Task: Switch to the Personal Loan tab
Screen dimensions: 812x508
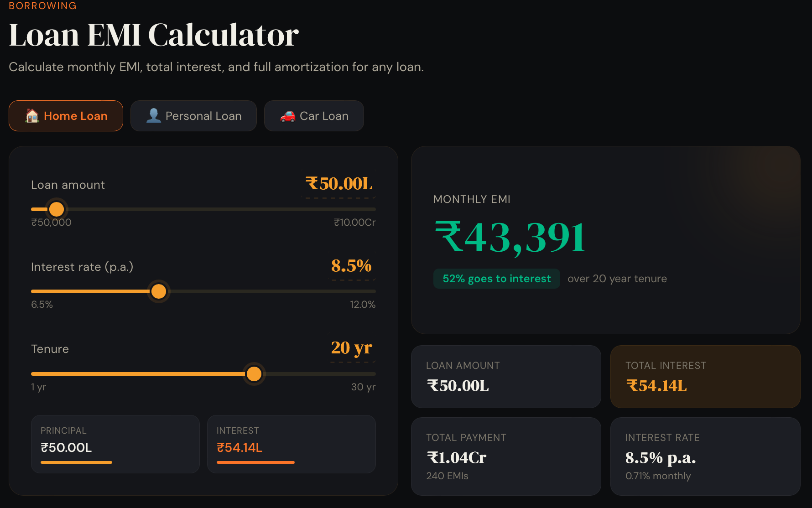Action: (193, 116)
